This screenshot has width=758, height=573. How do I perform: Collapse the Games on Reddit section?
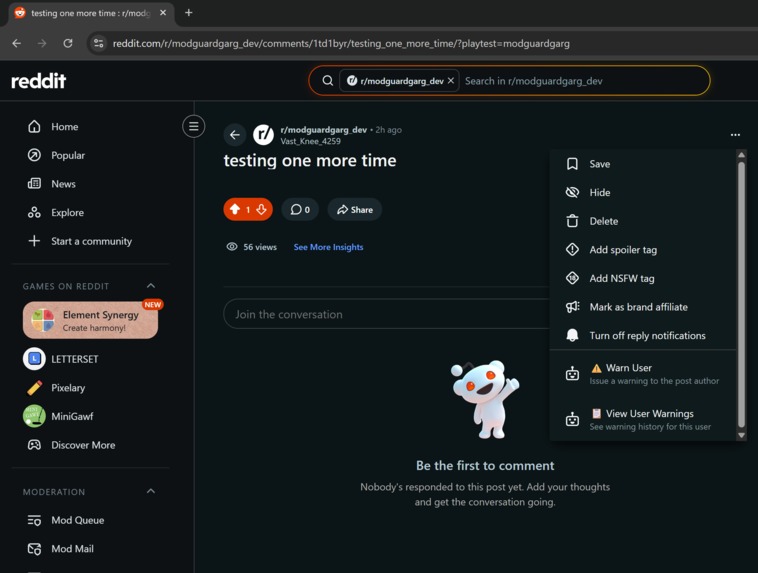(x=151, y=286)
